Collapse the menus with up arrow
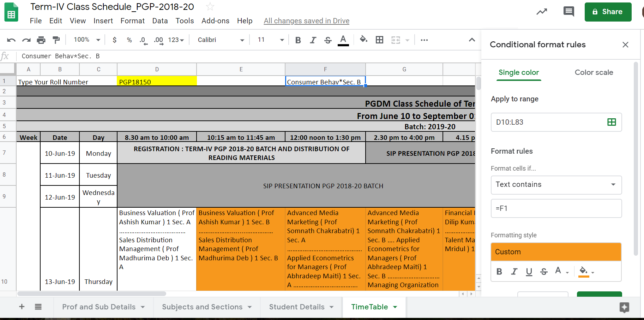The width and height of the screenshot is (644, 320). click(x=472, y=40)
